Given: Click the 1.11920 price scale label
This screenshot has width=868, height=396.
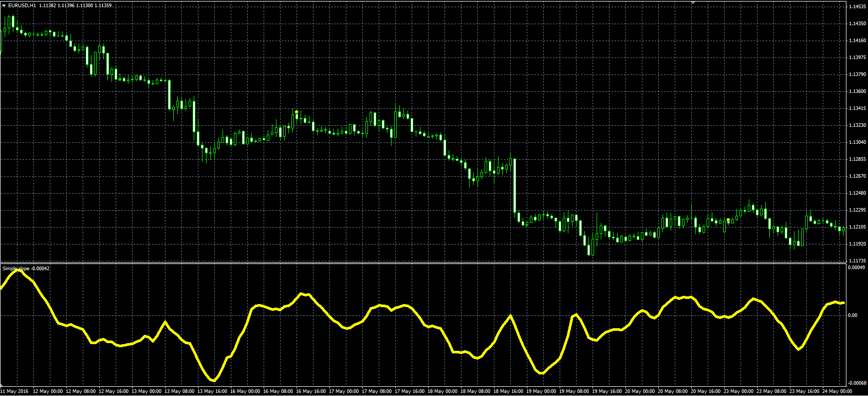Looking at the screenshot, I should (857, 244).
